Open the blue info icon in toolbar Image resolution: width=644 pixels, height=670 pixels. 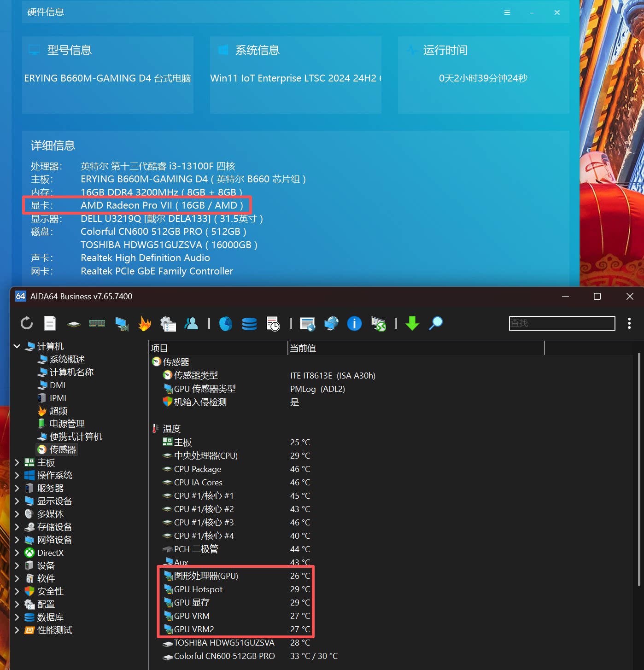tap(354, 323)
